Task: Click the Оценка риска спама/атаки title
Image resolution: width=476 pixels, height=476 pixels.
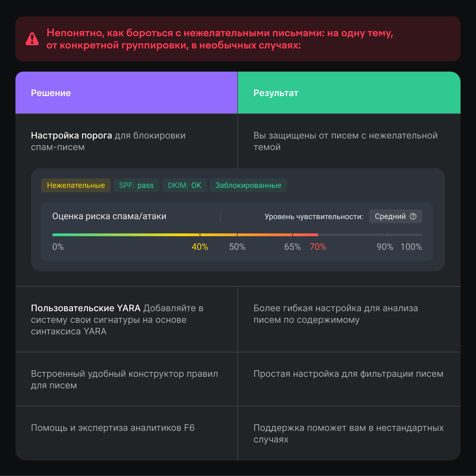Action: [x=109, y=216]
